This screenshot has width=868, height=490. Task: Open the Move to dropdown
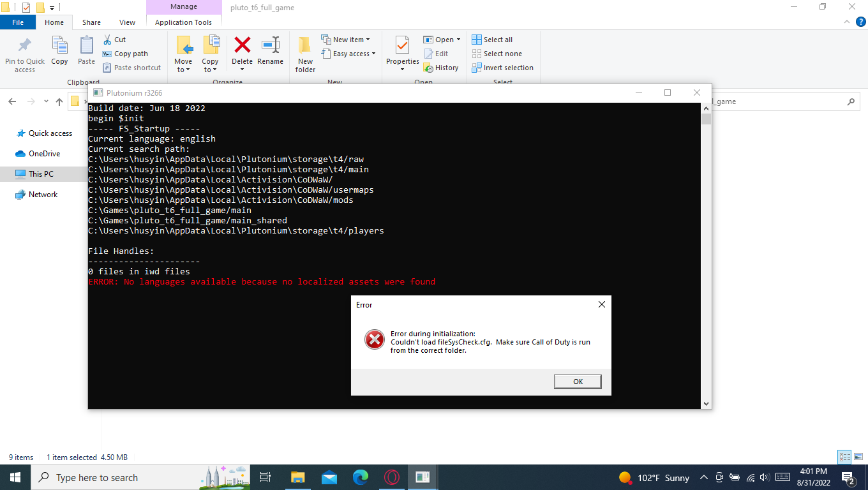183,54
